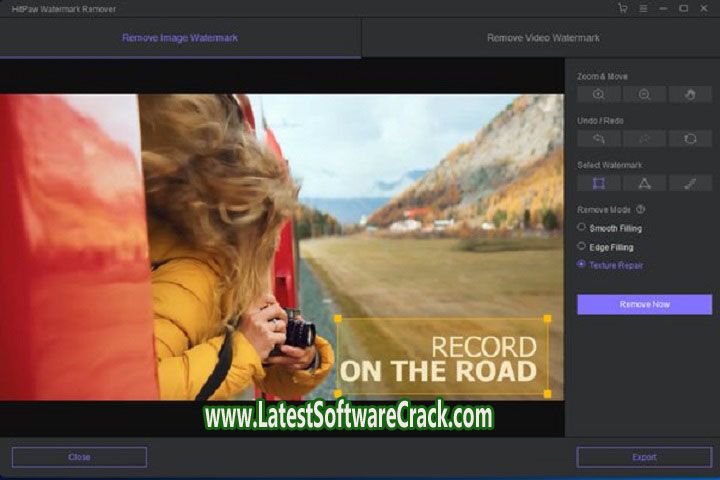Screen dimensions: 720x480
Task: Select the hand move tool
Action: point(689,94)
